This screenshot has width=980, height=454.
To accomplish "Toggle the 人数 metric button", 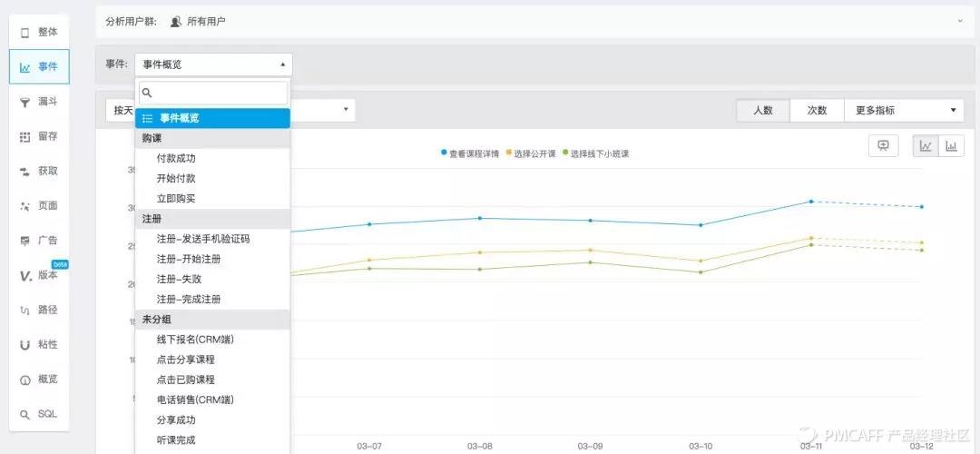I will tap(763, 110).
